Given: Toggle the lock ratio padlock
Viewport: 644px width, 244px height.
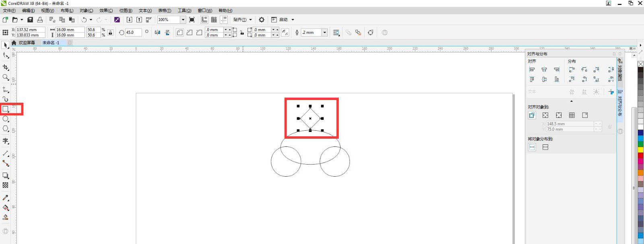Looking at the screenshot, I should pyautogui.click(x=110, y=33).
